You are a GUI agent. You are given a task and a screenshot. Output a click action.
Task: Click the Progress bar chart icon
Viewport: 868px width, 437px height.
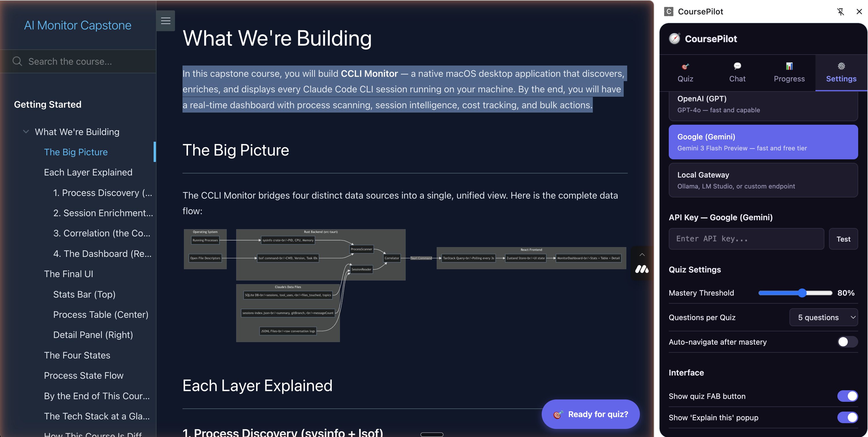pyautogui.click(x=789, y=66)
